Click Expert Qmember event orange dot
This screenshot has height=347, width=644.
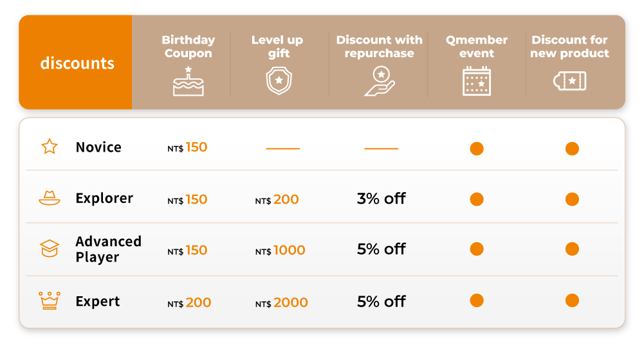[x=477, y=300]
